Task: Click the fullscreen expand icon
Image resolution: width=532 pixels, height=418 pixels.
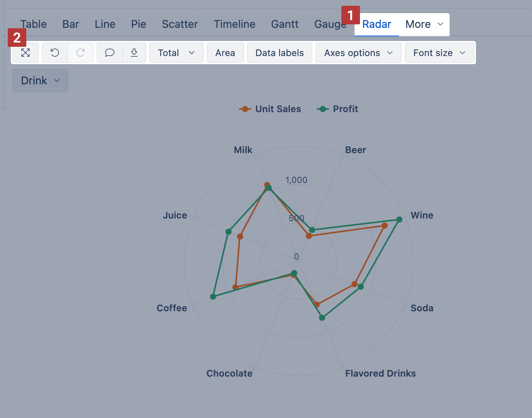Action: tap(25, 53)
